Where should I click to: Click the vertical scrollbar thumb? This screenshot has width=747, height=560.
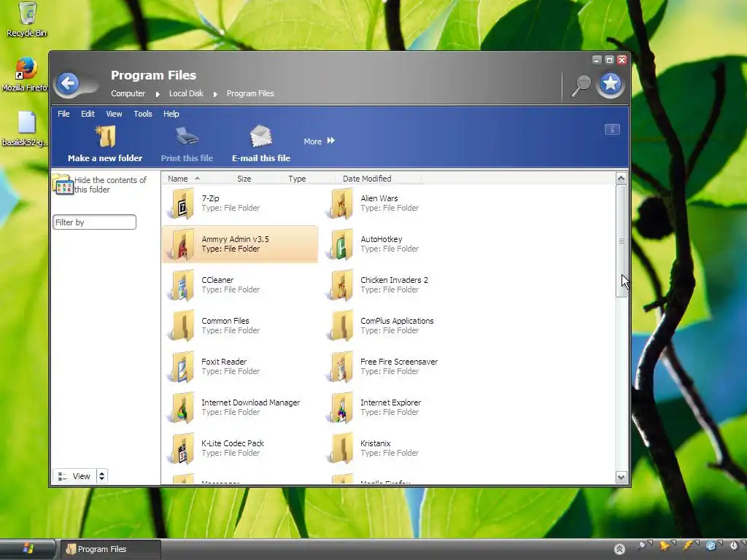(622, 241)
